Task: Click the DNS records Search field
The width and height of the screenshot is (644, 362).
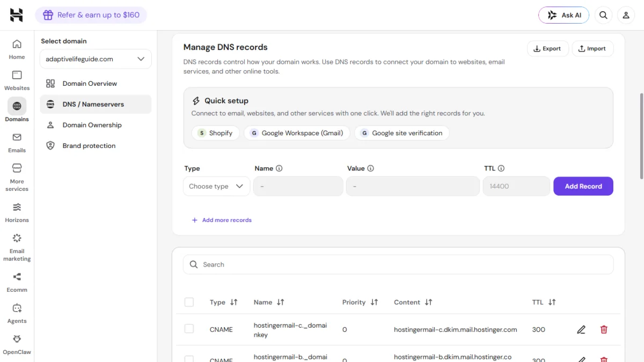Action: click(x=398, y=264)
